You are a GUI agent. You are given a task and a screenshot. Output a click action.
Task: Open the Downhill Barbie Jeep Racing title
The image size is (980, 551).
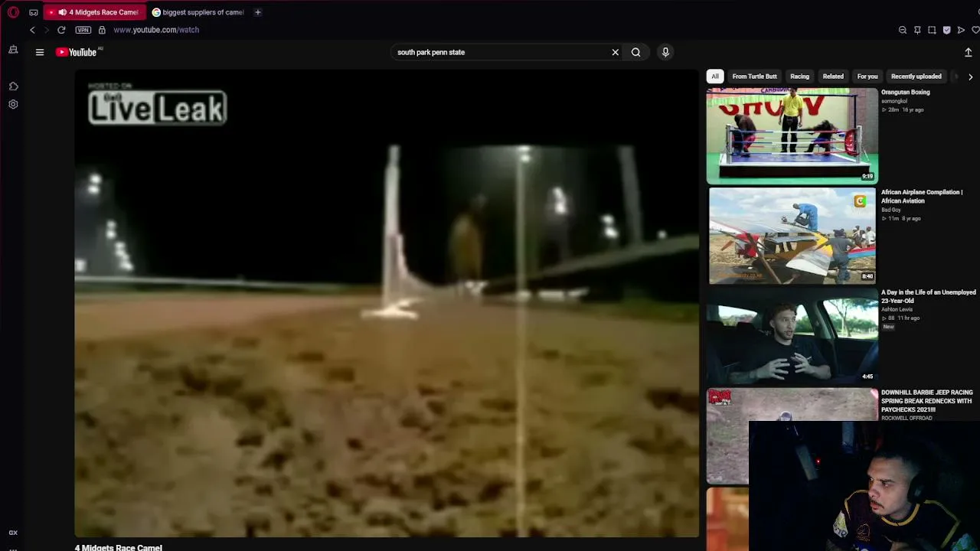(927, 401)
